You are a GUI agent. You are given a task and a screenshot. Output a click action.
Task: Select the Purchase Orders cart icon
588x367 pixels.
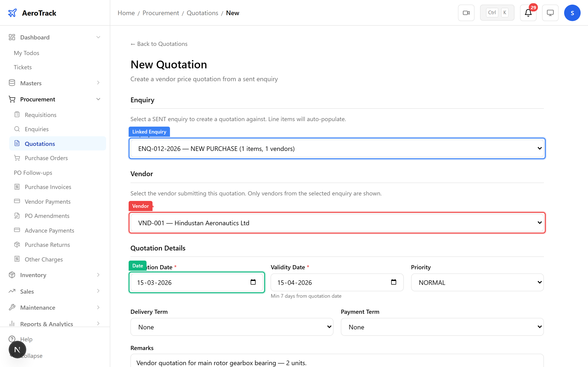point(17,158)
